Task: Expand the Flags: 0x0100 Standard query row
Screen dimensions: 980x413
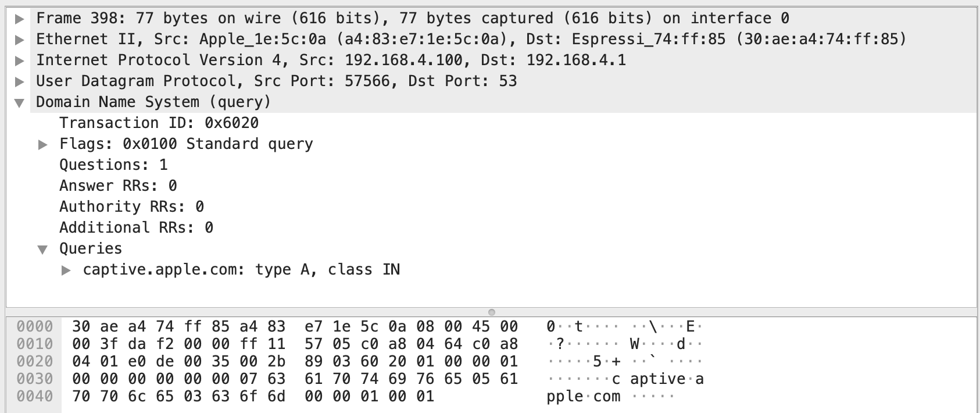Action: 42,144
